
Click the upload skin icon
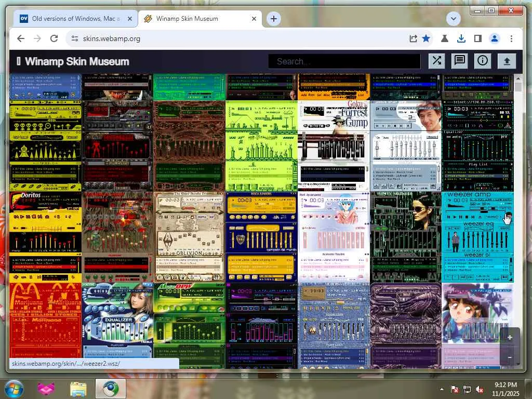coord(507,61)
